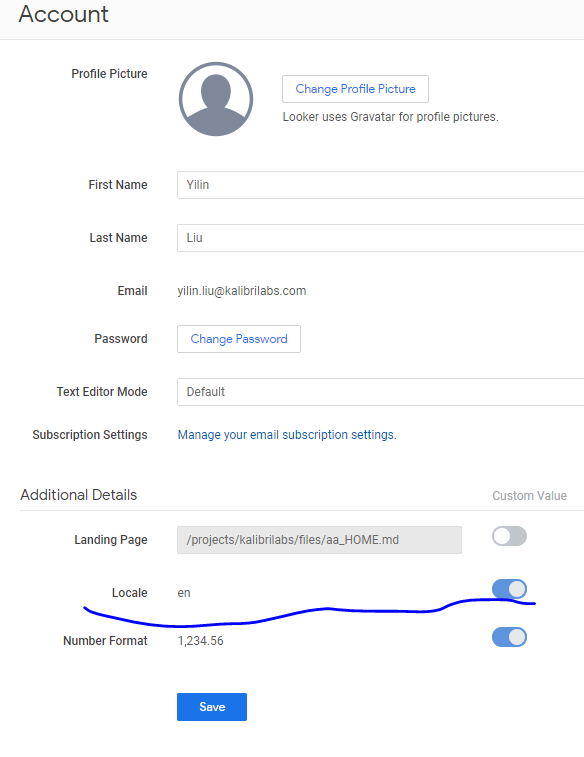Disable the Locale custom value toggle
Viewport: 584px width, 757px height.
(509, 589)
